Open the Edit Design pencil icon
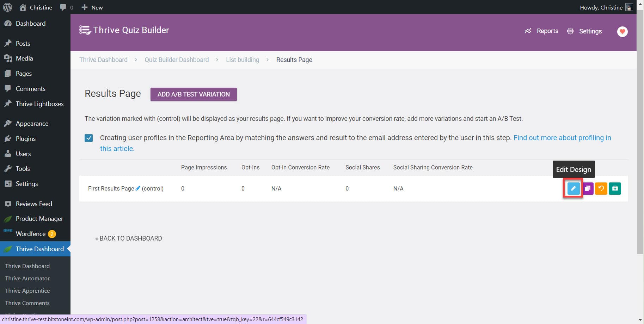This screenshot has width=644, height=324. (574, 188)
